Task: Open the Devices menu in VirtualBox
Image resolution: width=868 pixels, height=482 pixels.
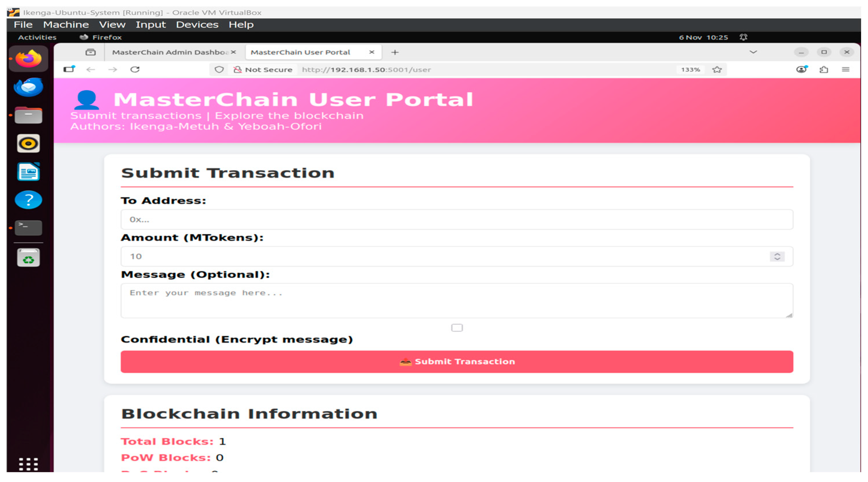Action: point(197,24)
